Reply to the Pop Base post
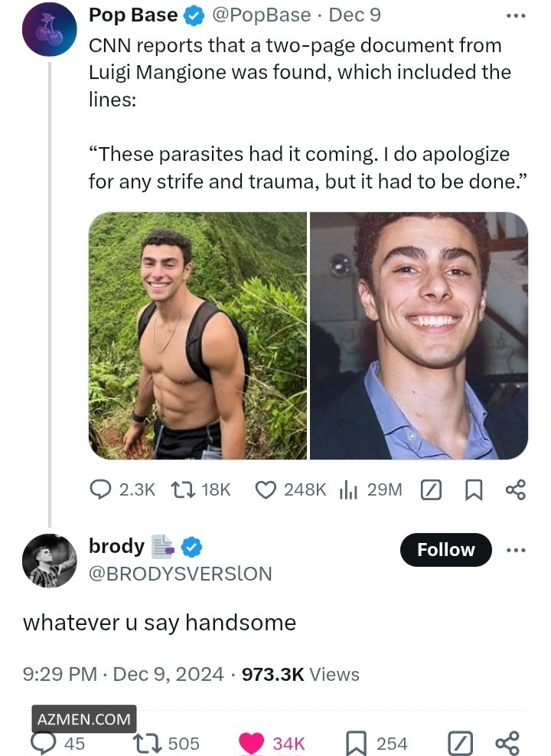 (x=101, y=489)
